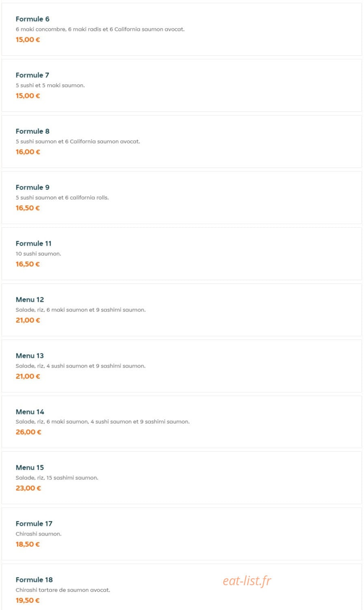Image resolution: width=364 pixels, height=610 pixels.
Task: Open the Menu 12 item
Action: [182, 310]
